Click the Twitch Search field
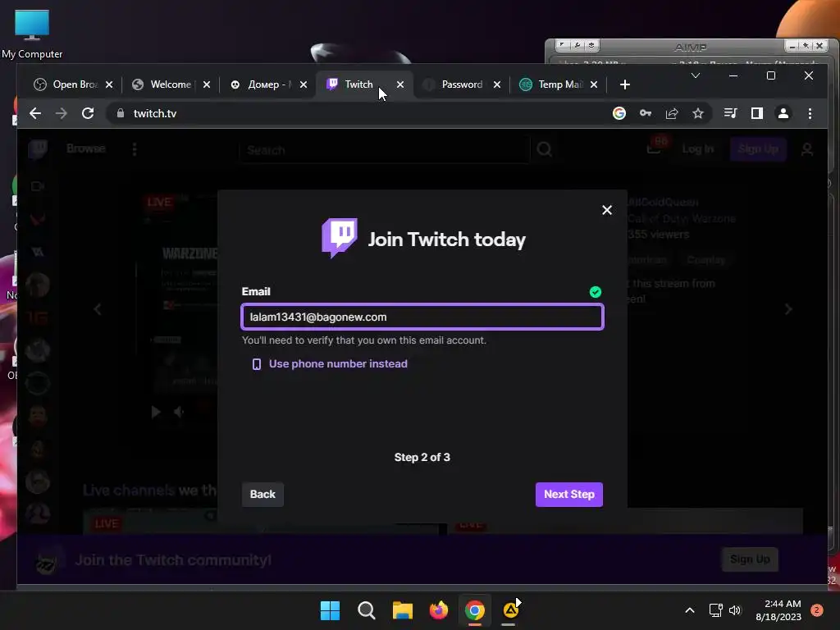Image resolution: width=840 pixels, height=630 pixels. pyautogui.click(x=385, y=150)
